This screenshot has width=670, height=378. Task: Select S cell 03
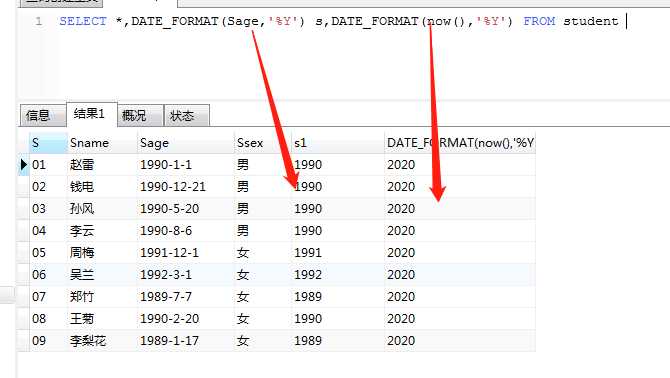[x=48, y=209]
